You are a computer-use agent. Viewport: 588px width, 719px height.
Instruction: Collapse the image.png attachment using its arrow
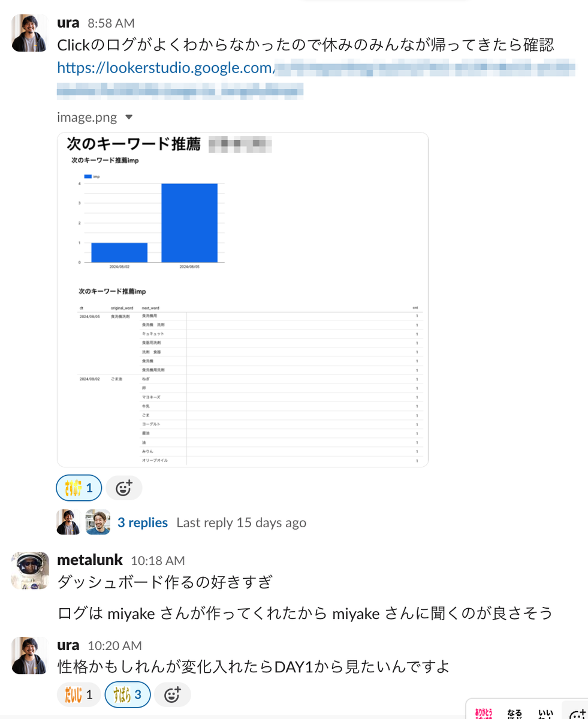(128, 117)
